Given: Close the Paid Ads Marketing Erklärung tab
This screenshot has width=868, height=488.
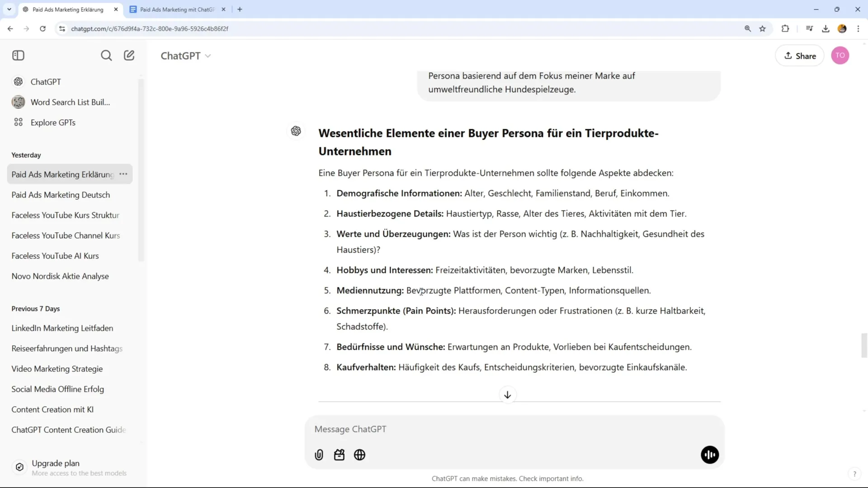Looking at the screenshot, I should [116, 9].
